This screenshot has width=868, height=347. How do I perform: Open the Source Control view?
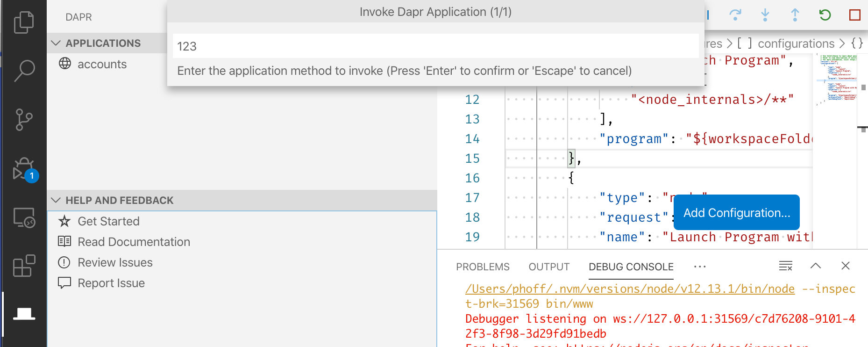point(24,120)
